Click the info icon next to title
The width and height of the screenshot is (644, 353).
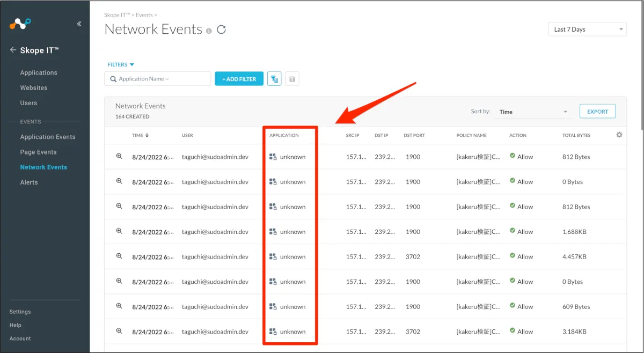[x=209, y=31]
